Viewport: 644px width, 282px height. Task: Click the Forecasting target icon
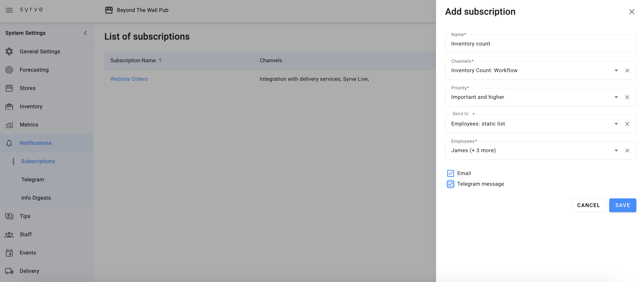coord(9,70)
